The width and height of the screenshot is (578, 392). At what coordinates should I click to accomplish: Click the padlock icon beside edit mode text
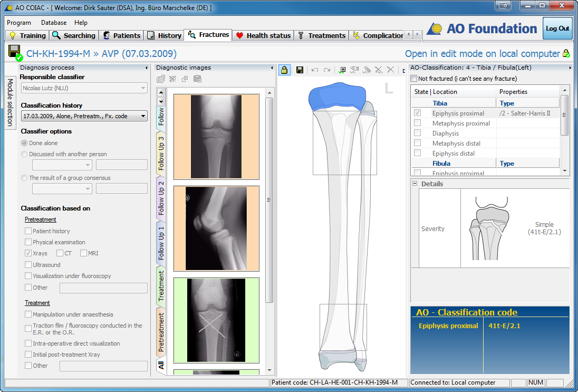pyautogui.click(x=566, y=53)
